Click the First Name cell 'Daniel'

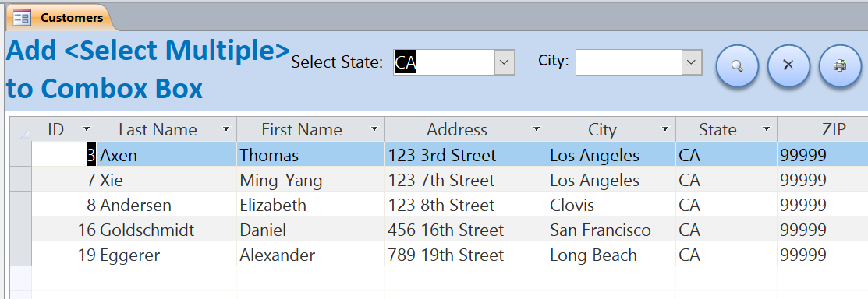coord(310,230)
